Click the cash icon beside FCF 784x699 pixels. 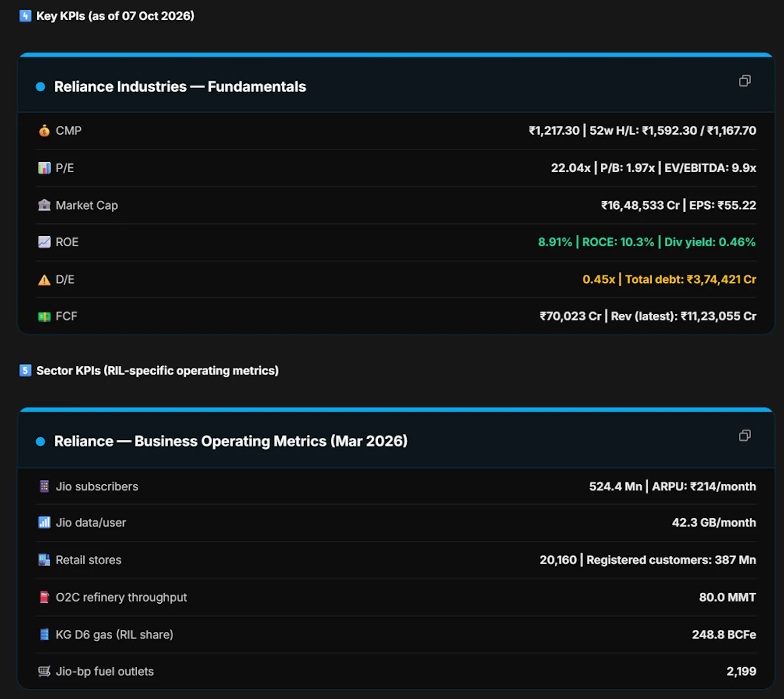pyautogui.click(x=44, y=317)
